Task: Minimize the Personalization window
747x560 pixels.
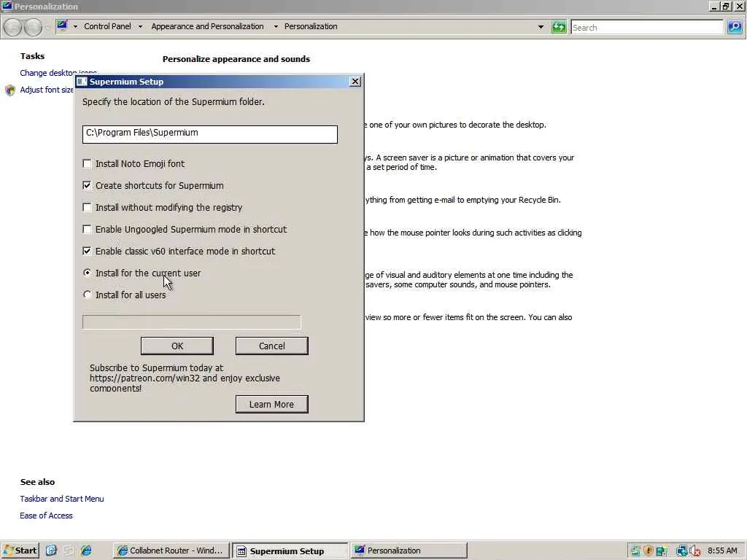Action: tap(713, 6)
